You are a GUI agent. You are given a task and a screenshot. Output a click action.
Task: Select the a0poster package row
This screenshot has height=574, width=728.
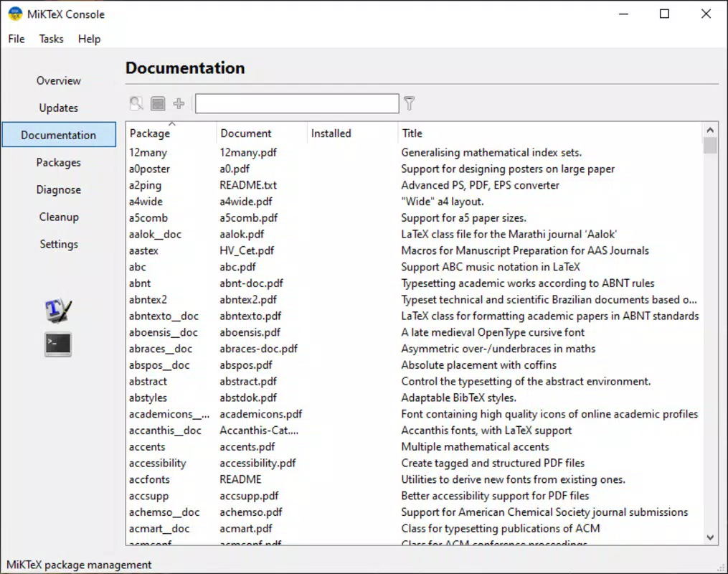click(414, 169)
